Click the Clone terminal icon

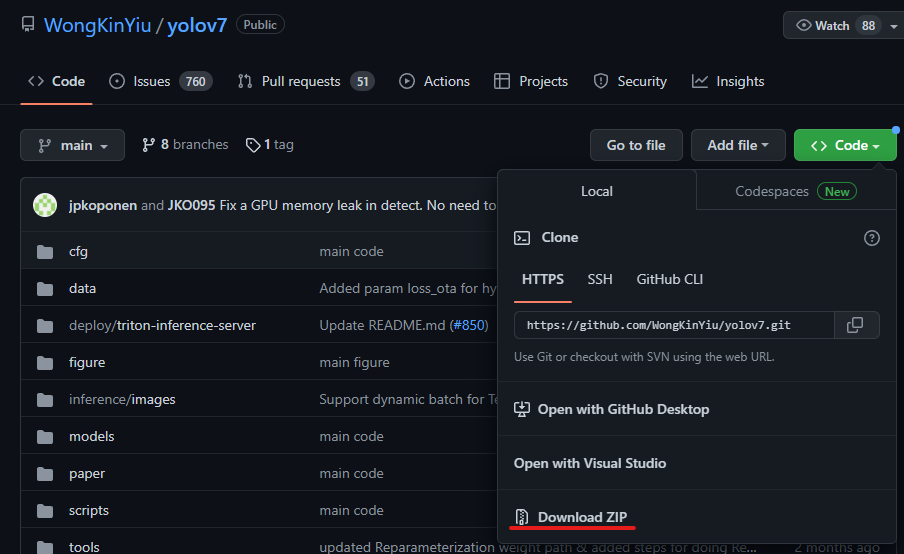click(522, 238)
